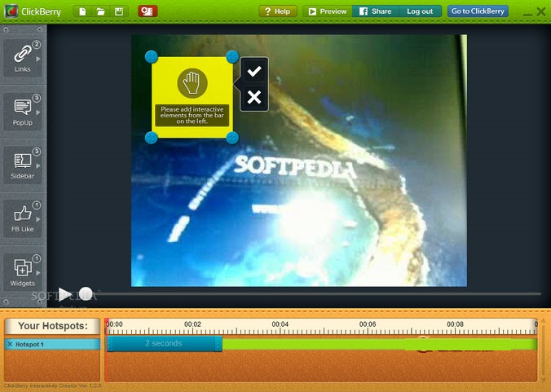Open the Widgets tool panel

pyautogui.click(x=23, y=270)
